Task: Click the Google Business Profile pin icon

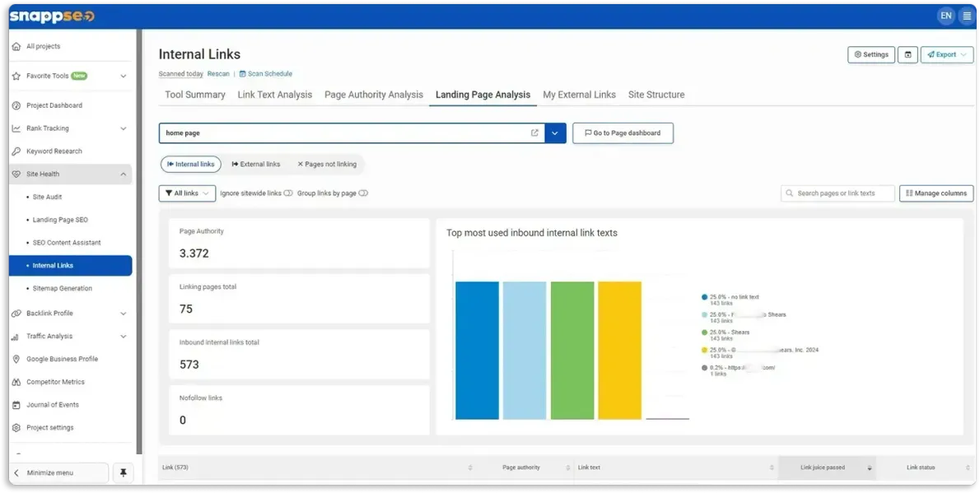Action: (16, 360)
